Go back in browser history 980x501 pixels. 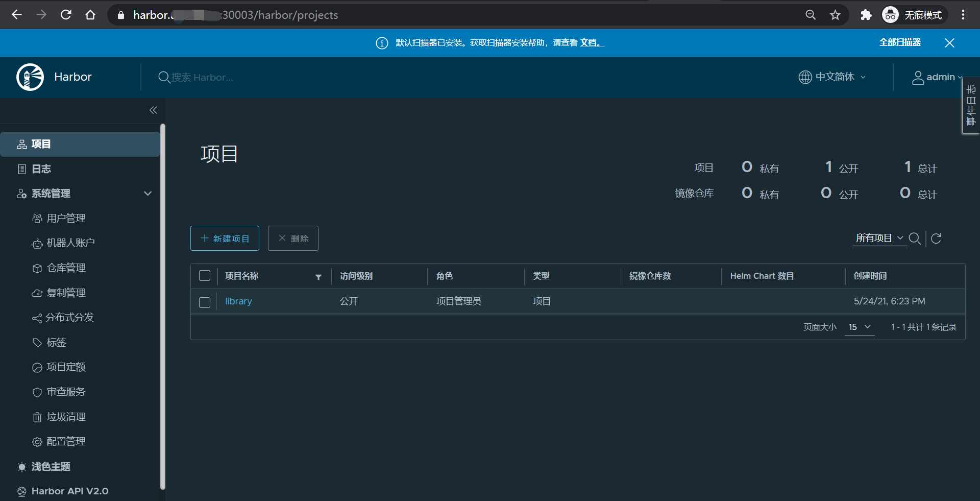point(17,15)
